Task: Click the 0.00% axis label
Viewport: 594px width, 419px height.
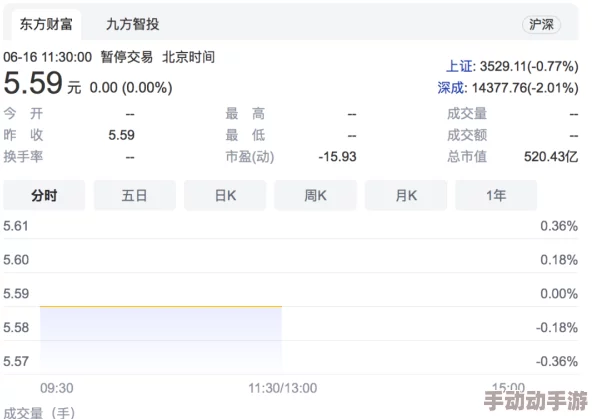Action: click(559, 294)
